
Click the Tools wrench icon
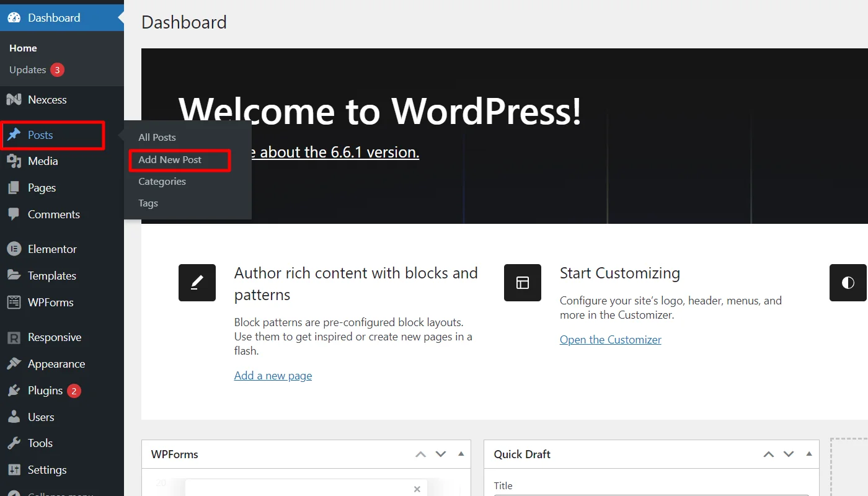[x=14, y=443]
